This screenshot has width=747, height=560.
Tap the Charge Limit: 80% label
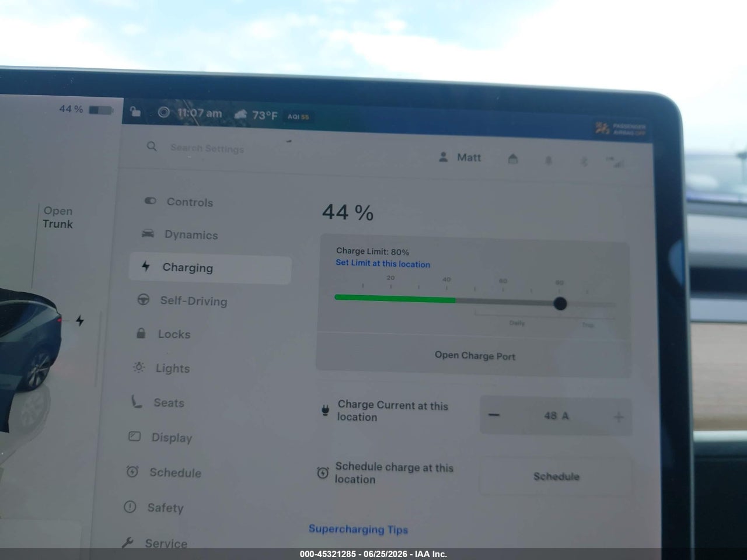372,251
